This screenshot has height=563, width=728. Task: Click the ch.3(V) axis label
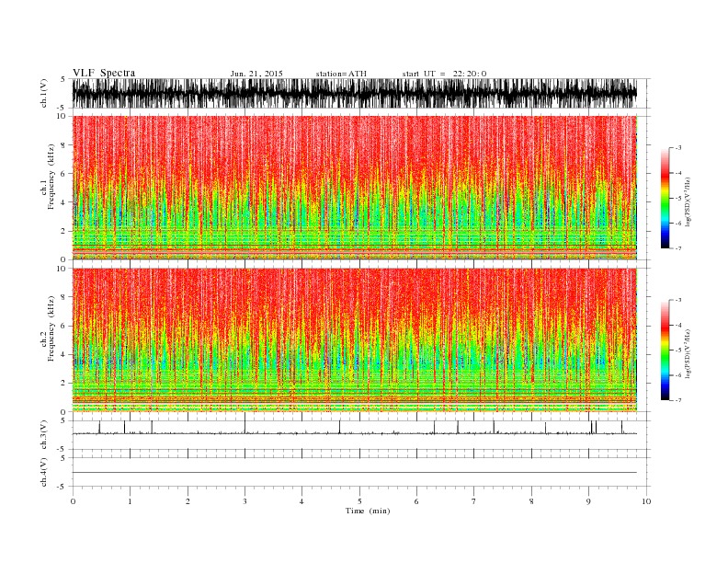click(x=43, y=435)
